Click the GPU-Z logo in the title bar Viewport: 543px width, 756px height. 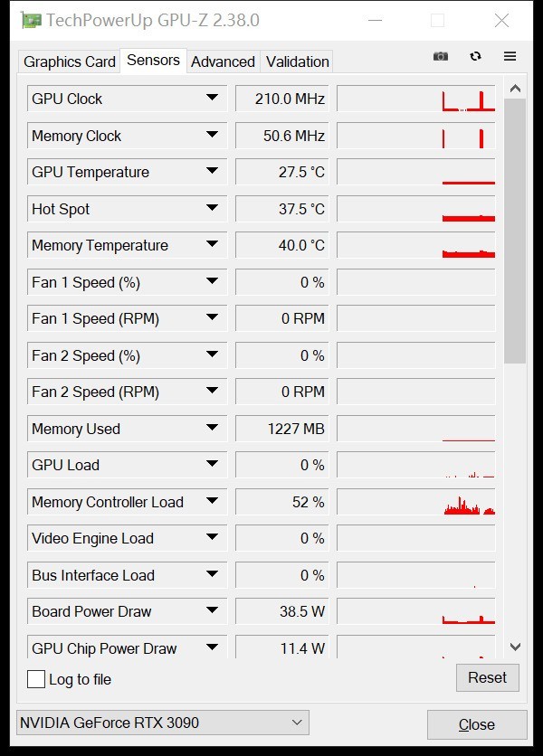pyautogui.click(x=31, y=20)
